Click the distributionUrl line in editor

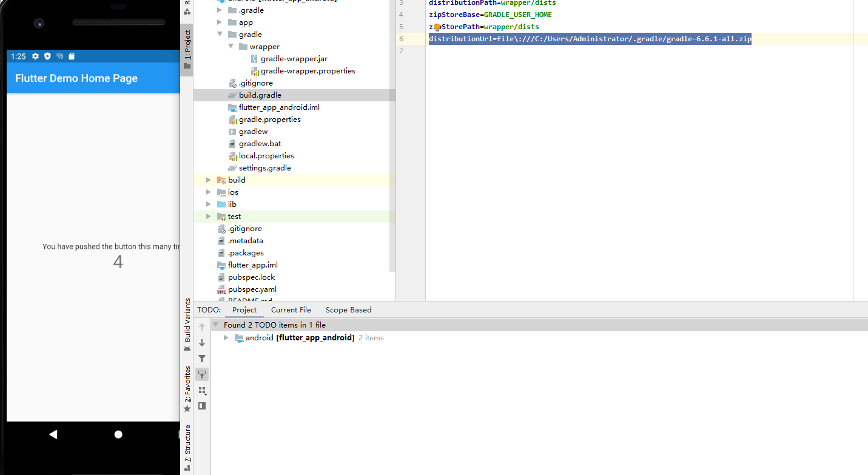point(590,39)
